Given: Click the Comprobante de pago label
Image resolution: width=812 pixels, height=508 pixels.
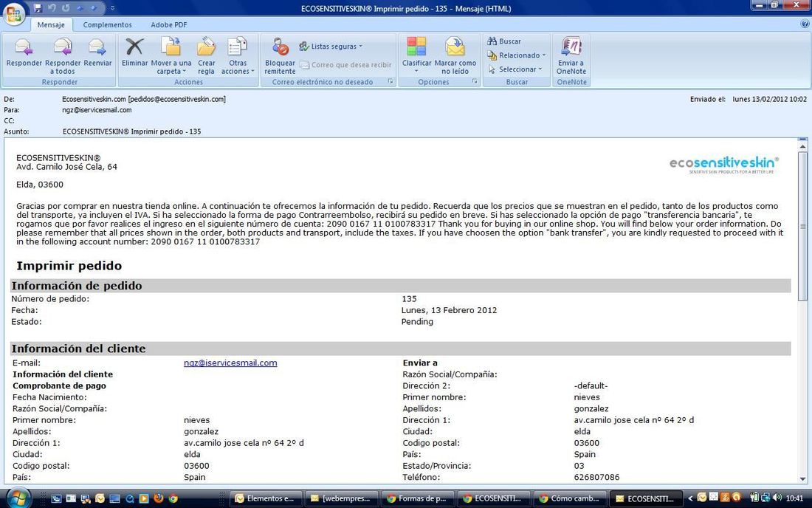Looking at the screenshot, I should (x=59, y=385).
